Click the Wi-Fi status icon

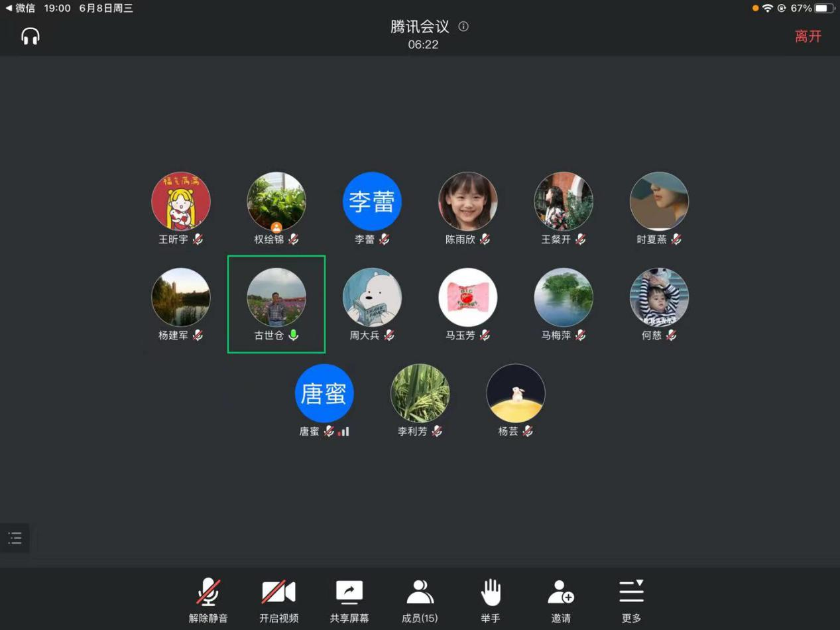coord(768,8)
